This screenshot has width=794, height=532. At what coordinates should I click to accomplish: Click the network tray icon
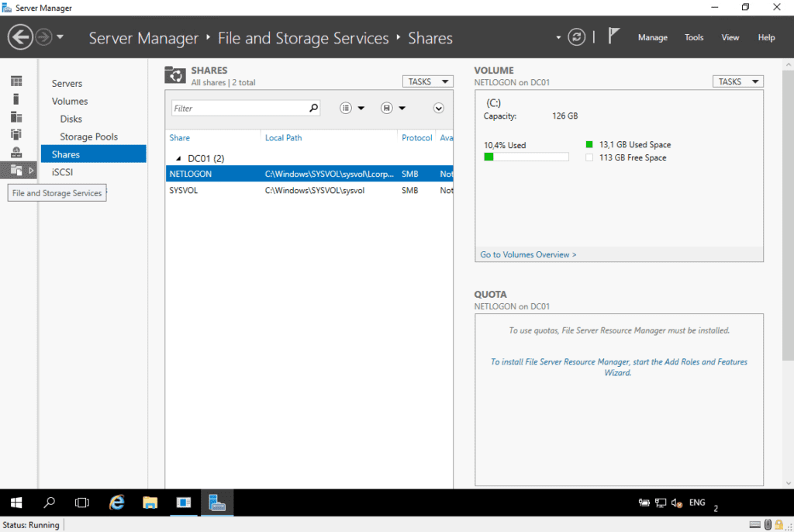pyautogui.click(x=661, y=503)
